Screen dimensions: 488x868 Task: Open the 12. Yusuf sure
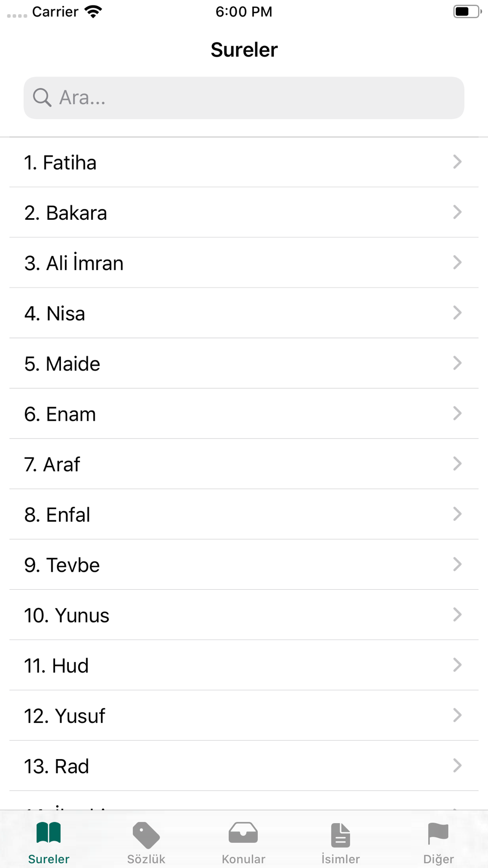coord(244,715)
